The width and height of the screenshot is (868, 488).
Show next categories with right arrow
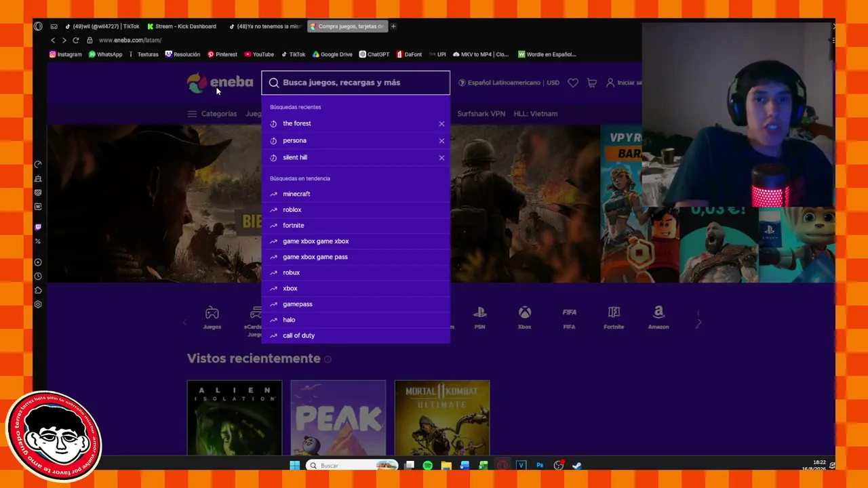click(x=698, y=323)
